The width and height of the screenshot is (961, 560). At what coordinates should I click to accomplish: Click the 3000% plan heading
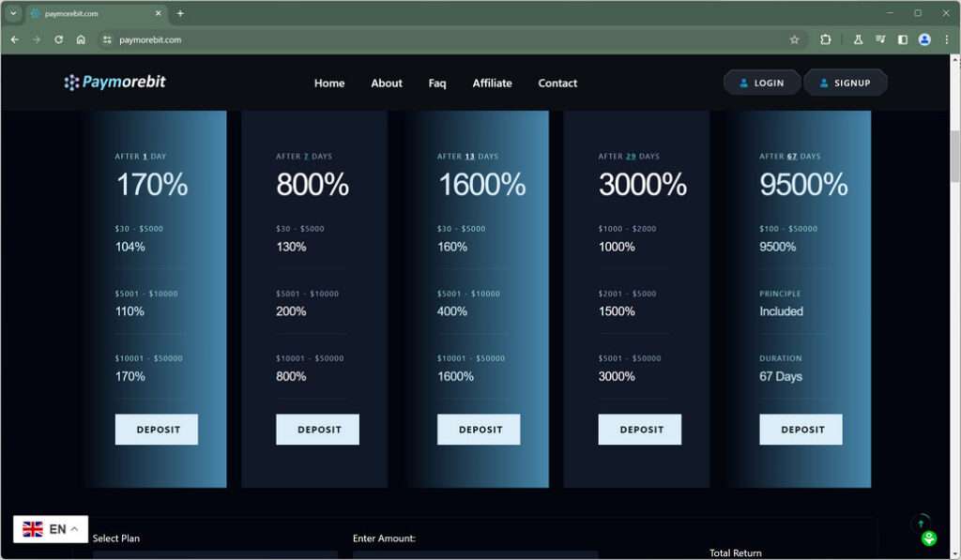(643, 185)
